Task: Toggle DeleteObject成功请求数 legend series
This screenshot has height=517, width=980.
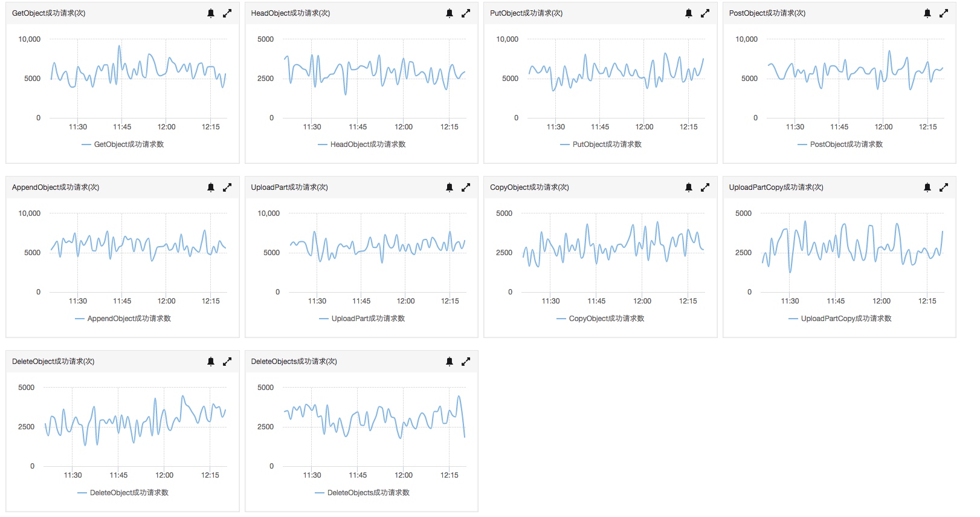Action: pyautogui.click(x=123, y=493)
